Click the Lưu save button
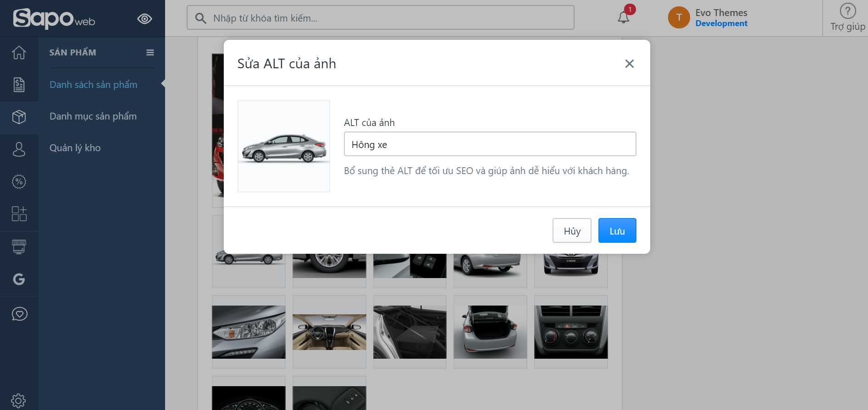The width and height of the screenshot is (868, 410). (x=617, y=230)
